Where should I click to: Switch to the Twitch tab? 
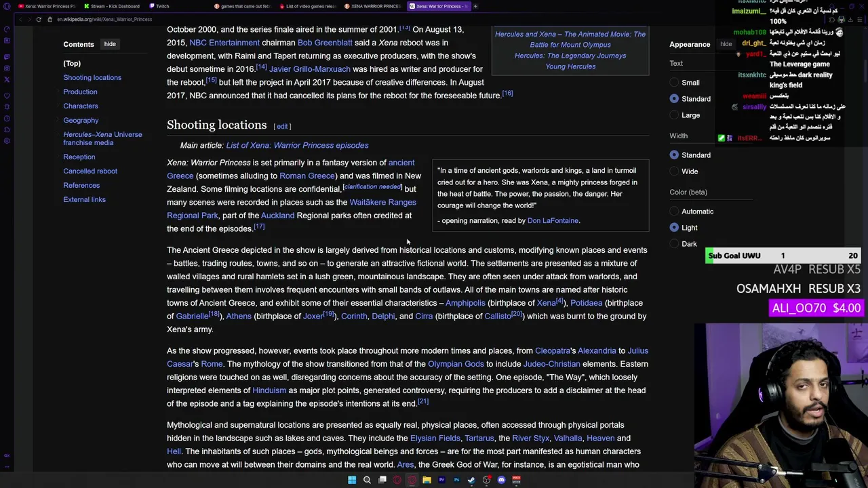(176, 6)
